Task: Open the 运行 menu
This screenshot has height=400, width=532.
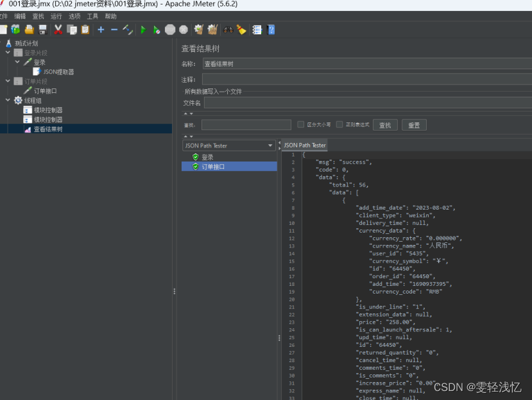Action: pyautogui.click(x=56, y=16)
